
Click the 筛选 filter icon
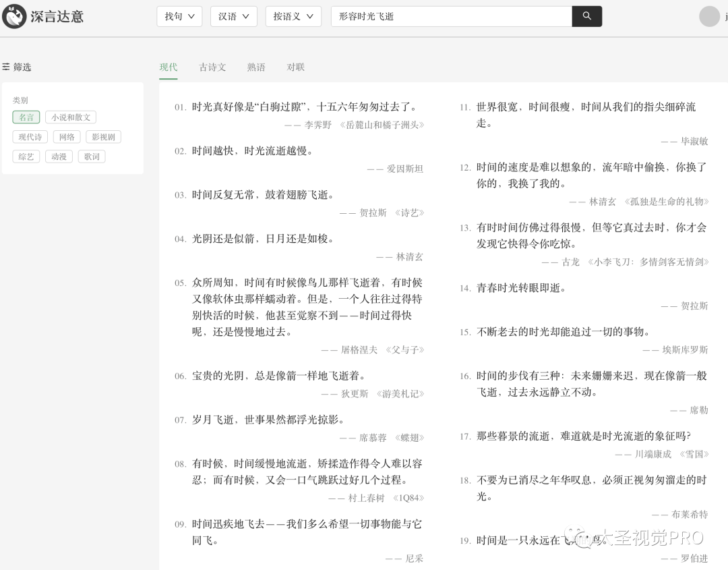click(6, 67)
